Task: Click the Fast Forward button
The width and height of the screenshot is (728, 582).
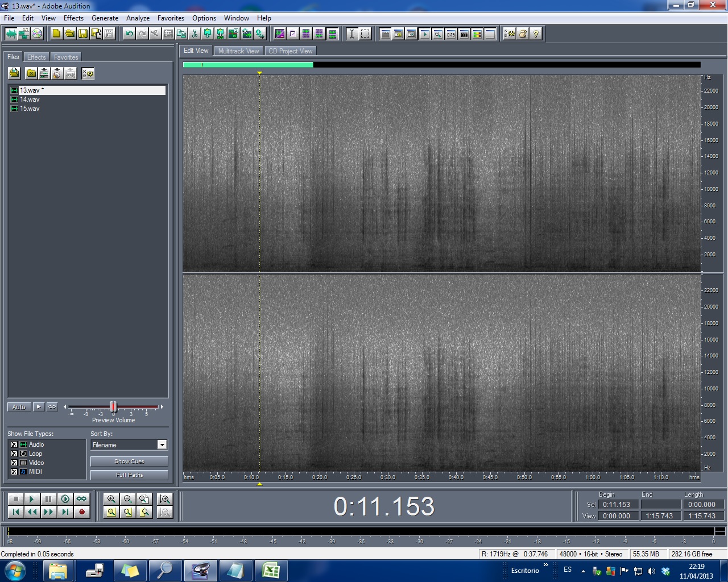Action: tap(49, 512)
